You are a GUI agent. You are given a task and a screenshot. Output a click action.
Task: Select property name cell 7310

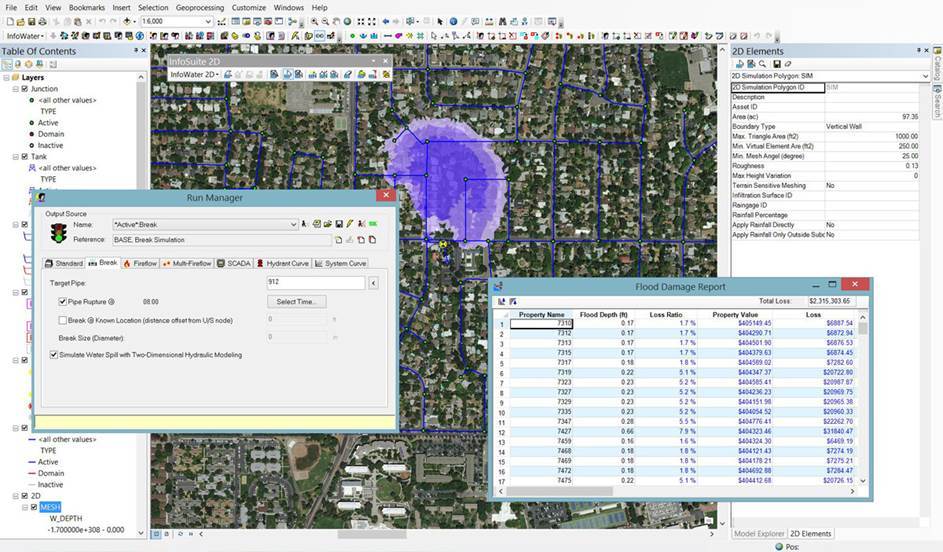point(541,324)
